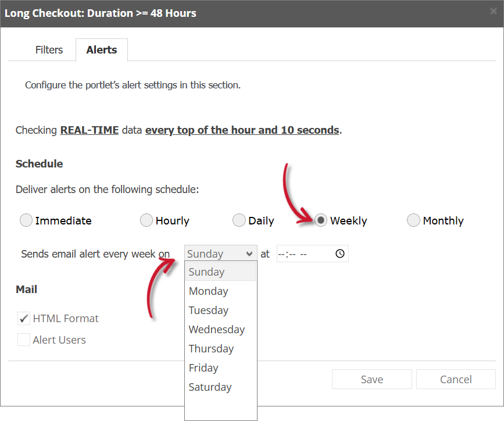Open the day-of-week dropdown
504x421 pixels.
220,254
